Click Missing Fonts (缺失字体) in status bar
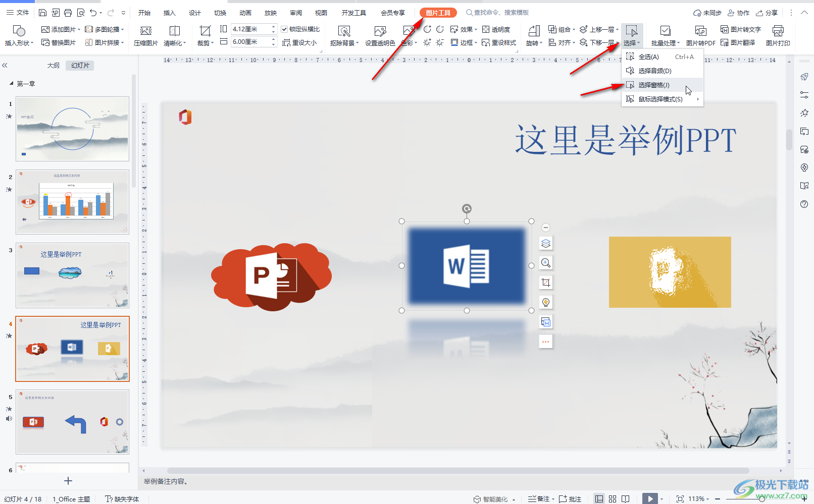 pos(122,499)
